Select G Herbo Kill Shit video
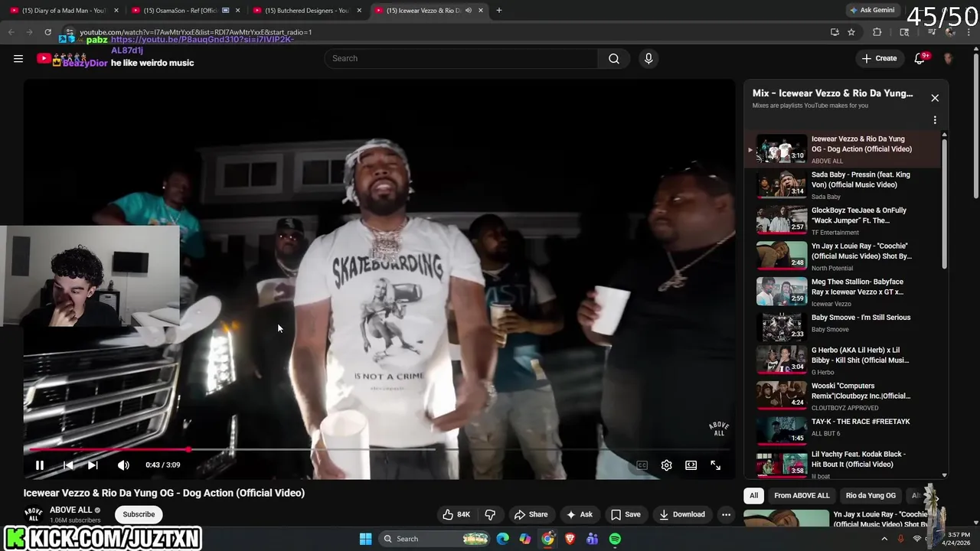The height and width of the screenshot is (551, 980). pos(842,360)
